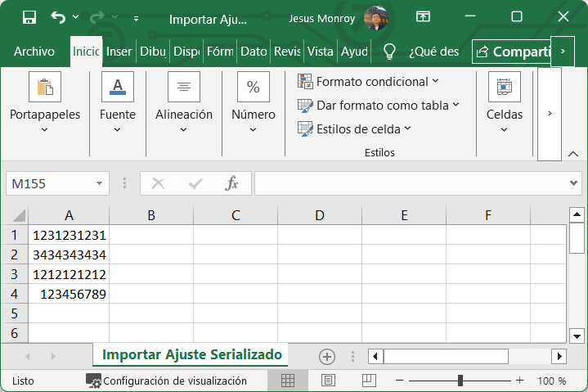Open Dar formato como tabla menu
Viewport: 588px width, 392px height.
click(378, 106)
